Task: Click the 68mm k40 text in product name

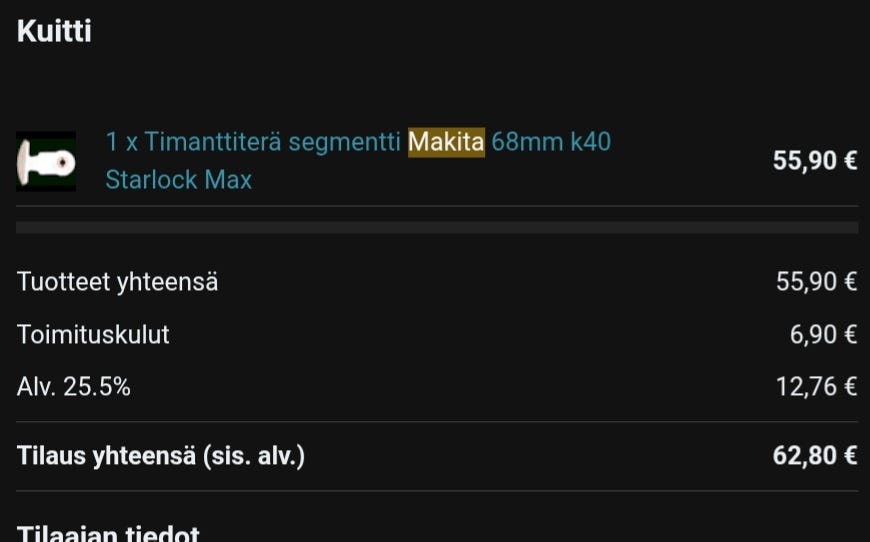Action: [551, 142]
